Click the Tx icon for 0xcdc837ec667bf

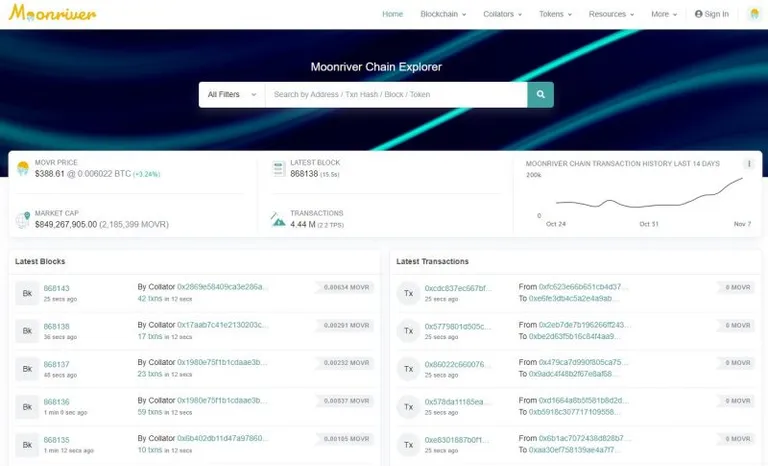tap(408, 293)
